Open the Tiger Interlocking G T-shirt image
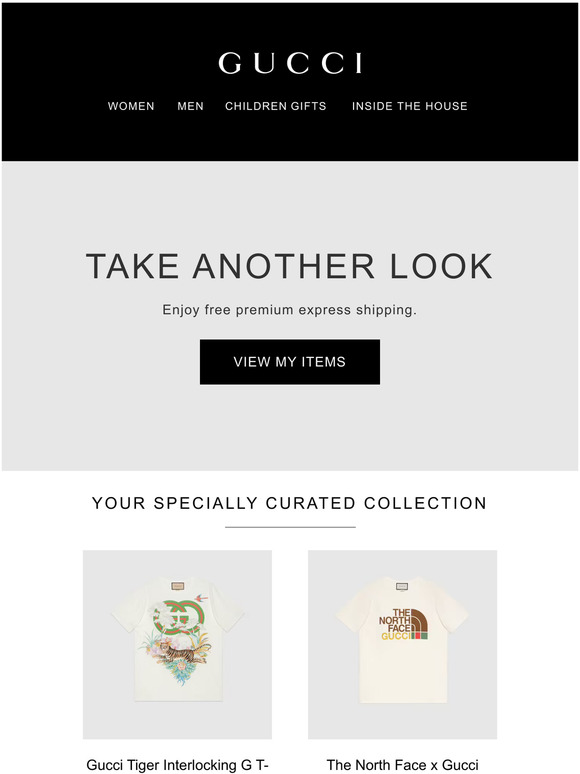Viewport: 580px width, 774px height. point(177,645)
